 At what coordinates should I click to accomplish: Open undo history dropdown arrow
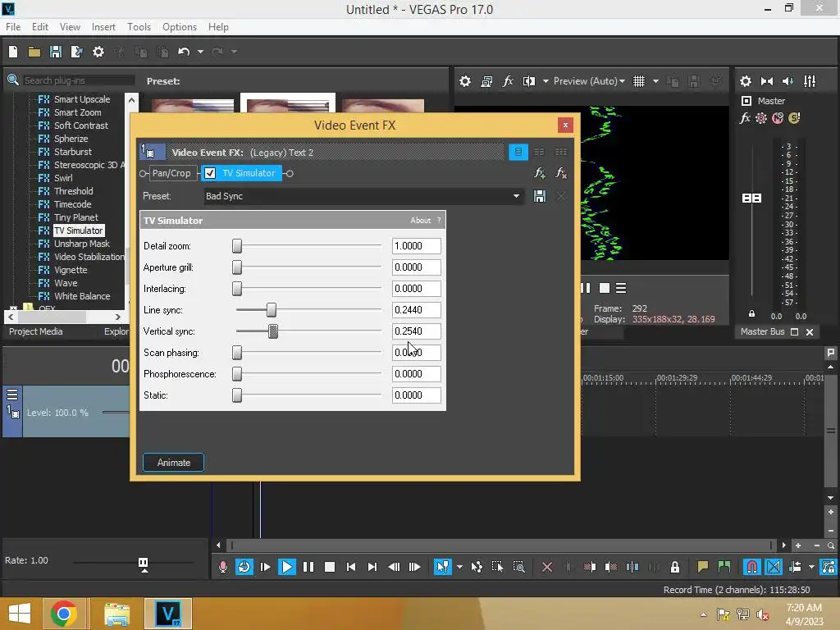[x=200, y=52]
